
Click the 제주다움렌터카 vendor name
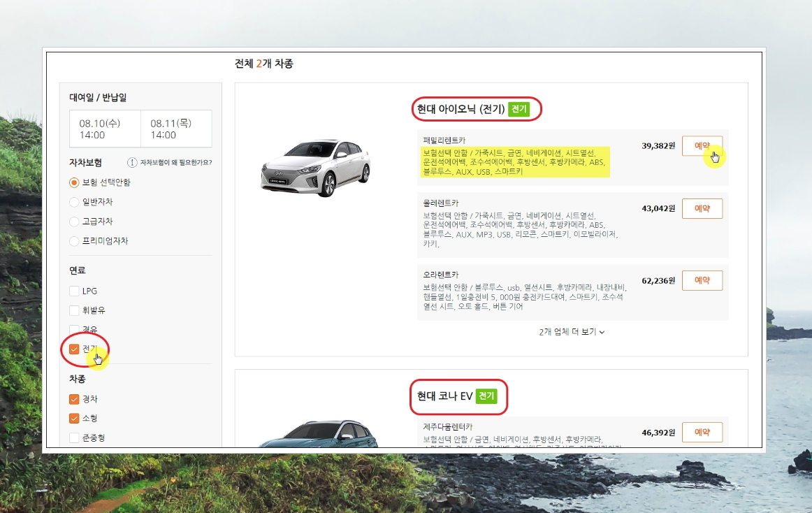point(448,427)
